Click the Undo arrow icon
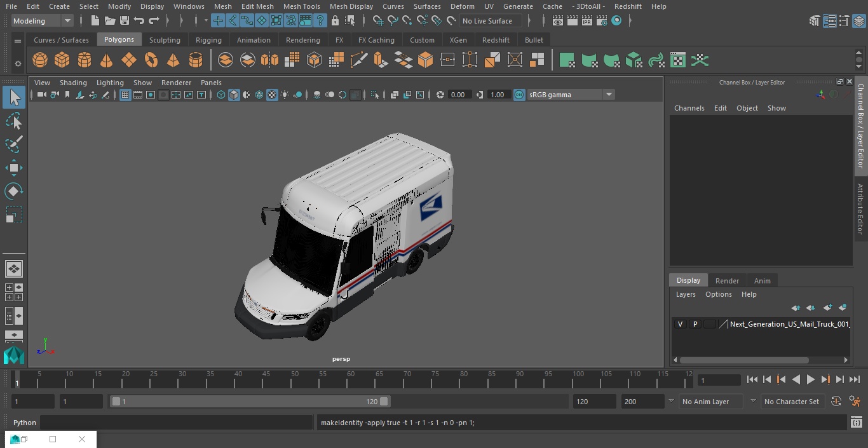 point(139,21)
